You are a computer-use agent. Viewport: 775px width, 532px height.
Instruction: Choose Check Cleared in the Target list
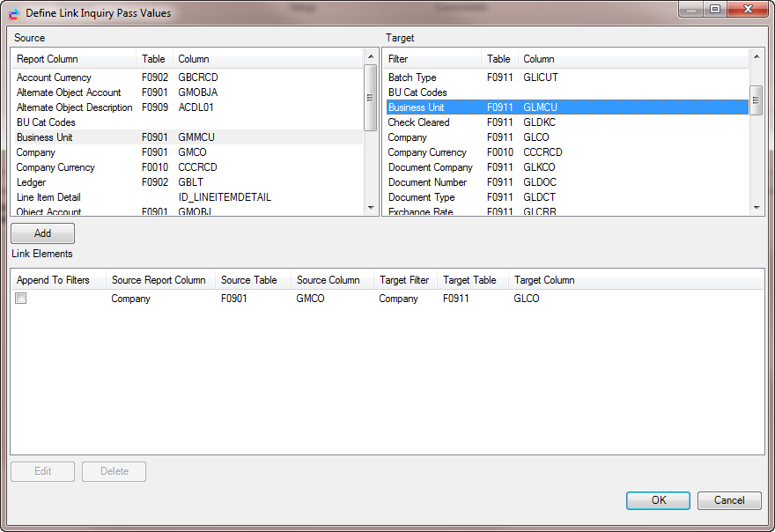418,122
